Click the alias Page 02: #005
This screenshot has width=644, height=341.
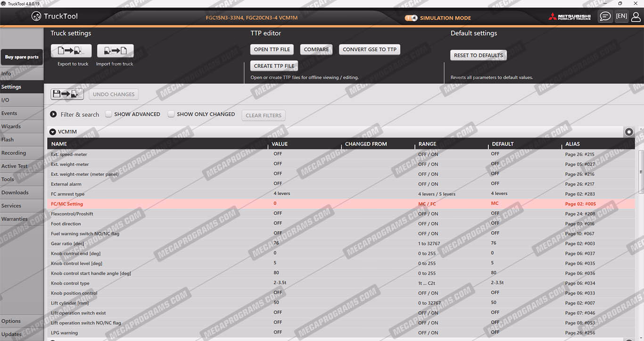click(580, 204)
